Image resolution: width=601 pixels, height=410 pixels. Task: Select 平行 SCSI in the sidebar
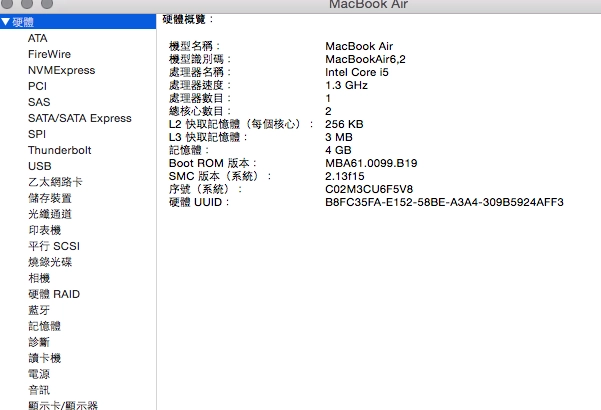coord(54,246)
